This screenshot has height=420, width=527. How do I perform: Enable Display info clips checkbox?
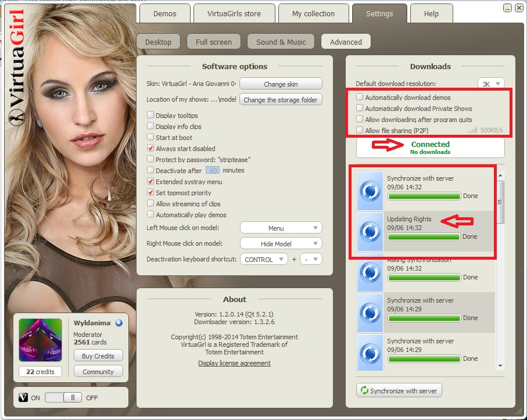pyautogui.click(x=150, y=126)
